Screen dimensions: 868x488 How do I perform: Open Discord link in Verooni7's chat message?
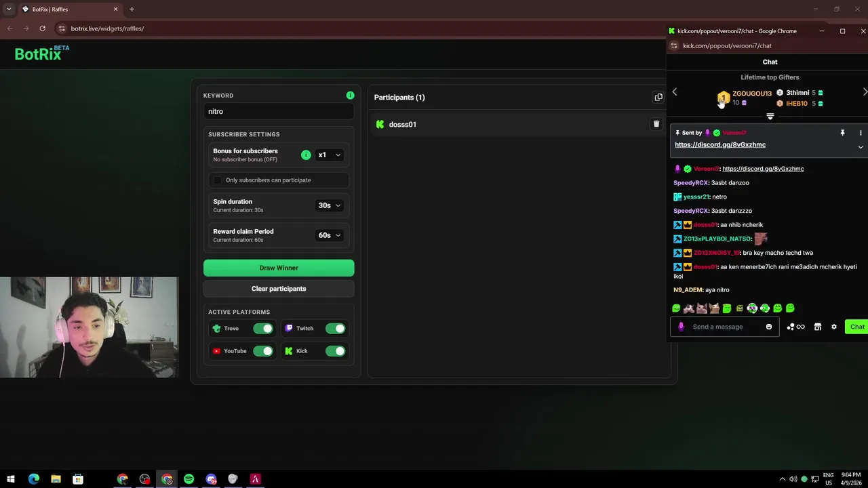pos(763,169)
